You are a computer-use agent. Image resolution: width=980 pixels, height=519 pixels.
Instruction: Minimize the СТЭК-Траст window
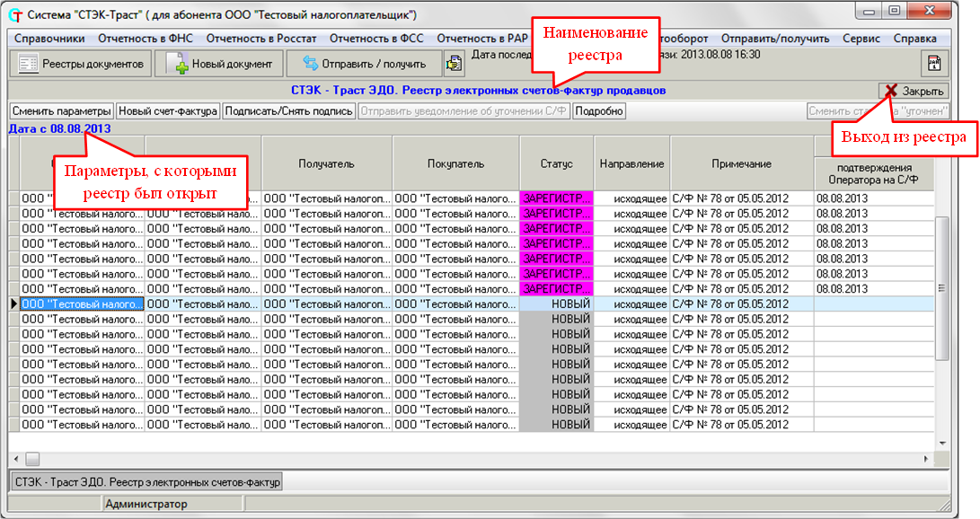[x=870, y=11]
